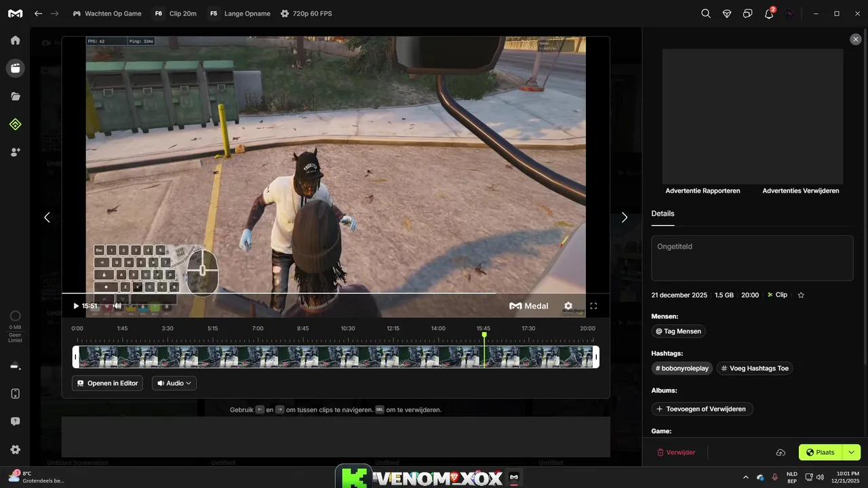Open the storage usage circle indicator
This screenshot has width=868, height=488.
[15, 316]
